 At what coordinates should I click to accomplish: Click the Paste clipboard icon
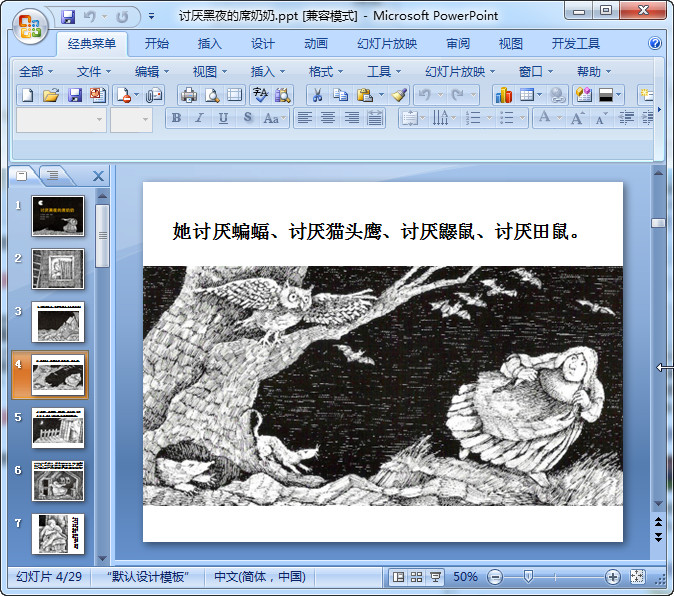tap(364, 95)
